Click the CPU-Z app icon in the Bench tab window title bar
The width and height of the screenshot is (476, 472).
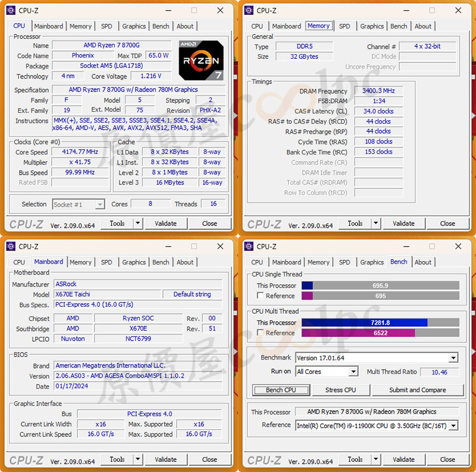249,246
